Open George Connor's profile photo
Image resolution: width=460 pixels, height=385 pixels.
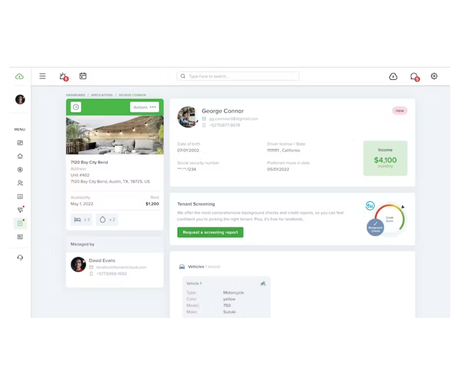pos(187,117)
